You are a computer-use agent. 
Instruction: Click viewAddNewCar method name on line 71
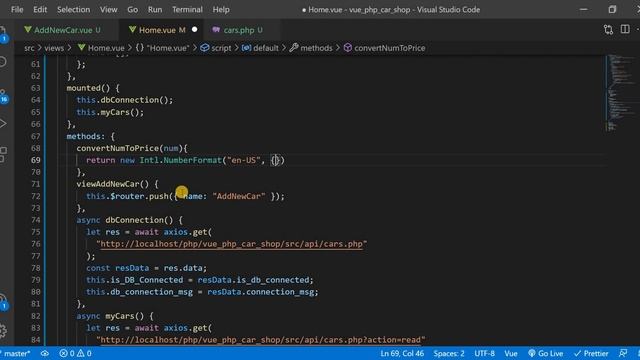point(108,184)
